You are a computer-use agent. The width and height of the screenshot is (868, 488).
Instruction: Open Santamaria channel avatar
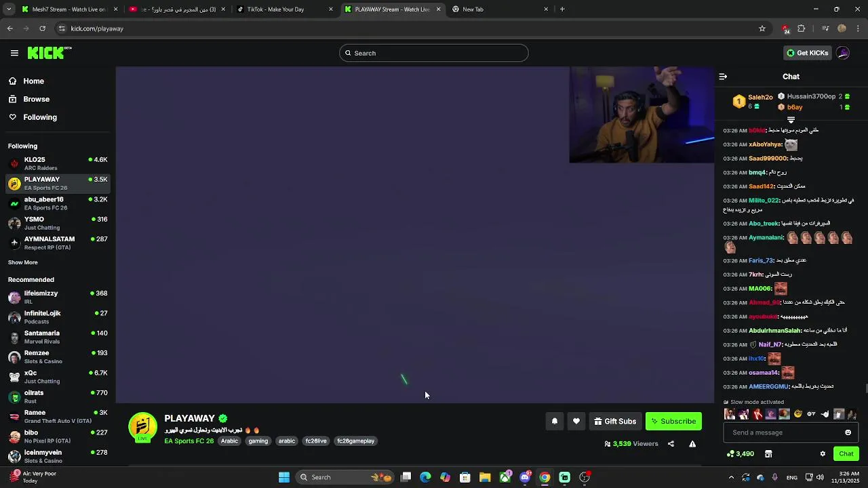coord(14,337)
